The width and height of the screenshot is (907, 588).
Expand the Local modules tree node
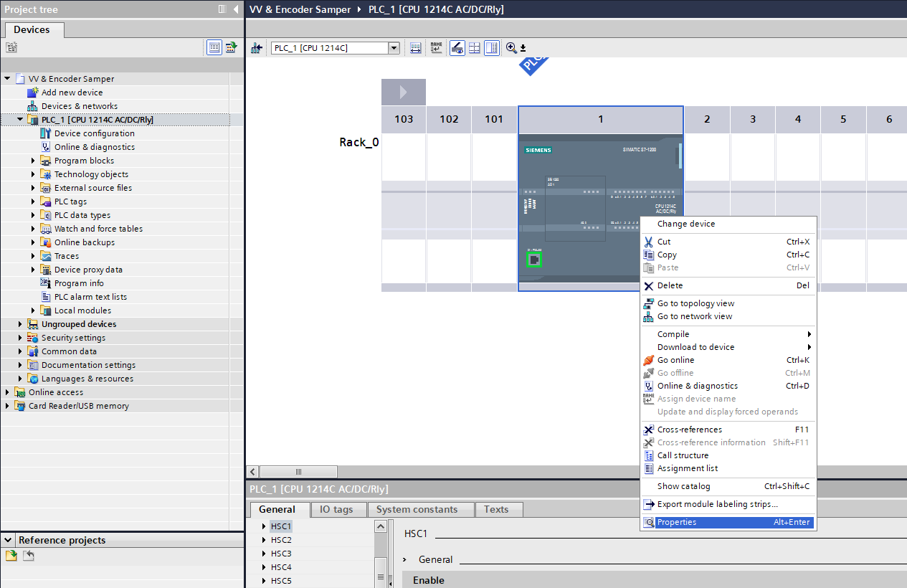(x=33, y=310)
